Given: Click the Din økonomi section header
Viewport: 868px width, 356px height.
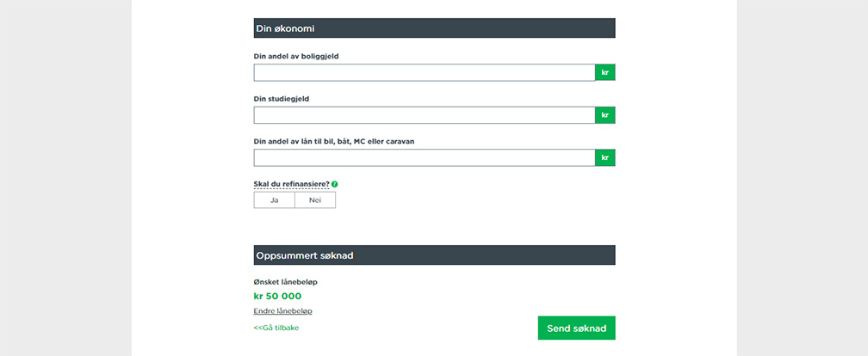Looking at the screenshot, I should click(x=435, y=28).
